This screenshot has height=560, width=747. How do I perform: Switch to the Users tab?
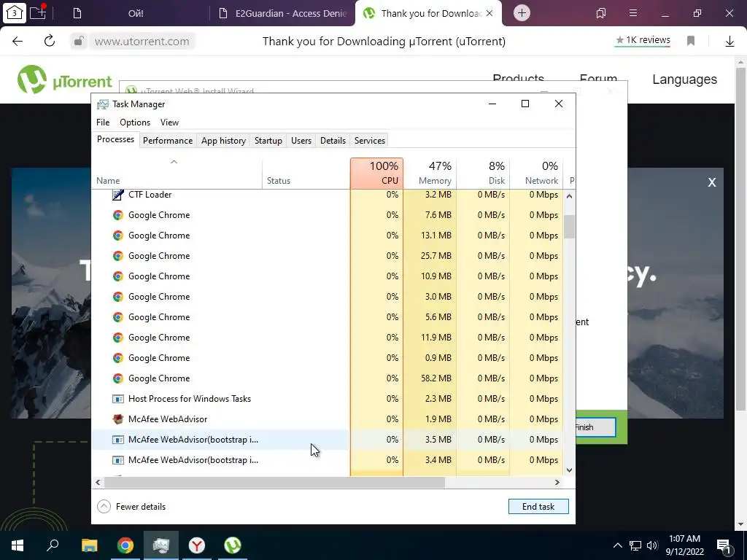coord(301,141)
